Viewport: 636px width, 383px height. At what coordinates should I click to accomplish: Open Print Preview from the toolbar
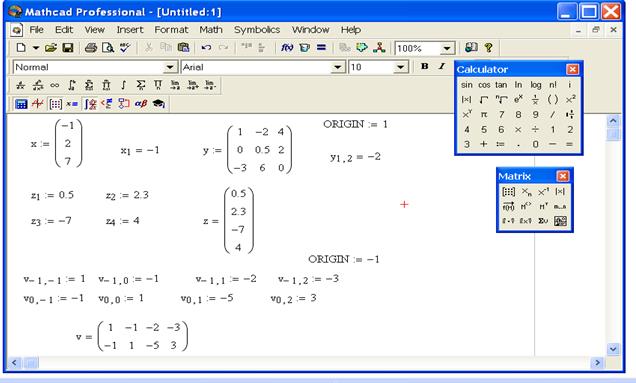coord(108,48)
